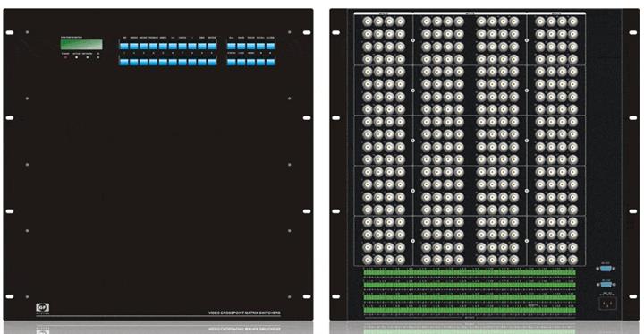The image size is (644, 334).
Task: Click the green LCD display on front panel
Action: point(81,45)
